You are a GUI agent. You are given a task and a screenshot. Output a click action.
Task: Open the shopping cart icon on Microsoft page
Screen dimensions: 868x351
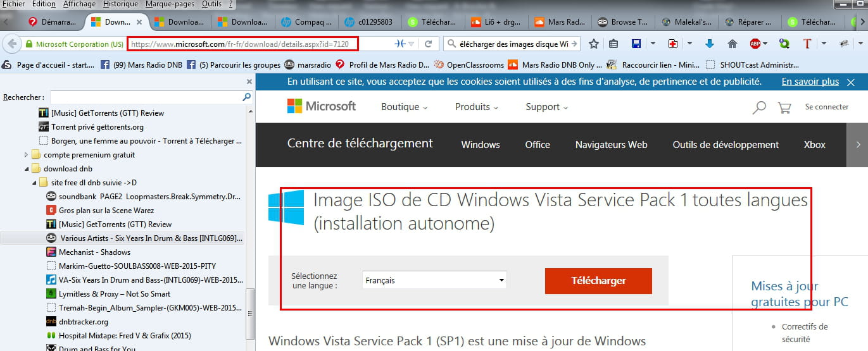coord(784,108)
